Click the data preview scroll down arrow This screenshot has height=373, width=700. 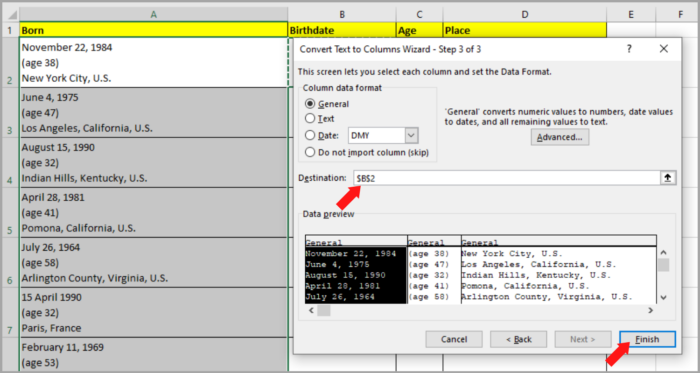[x=663, y=298]
